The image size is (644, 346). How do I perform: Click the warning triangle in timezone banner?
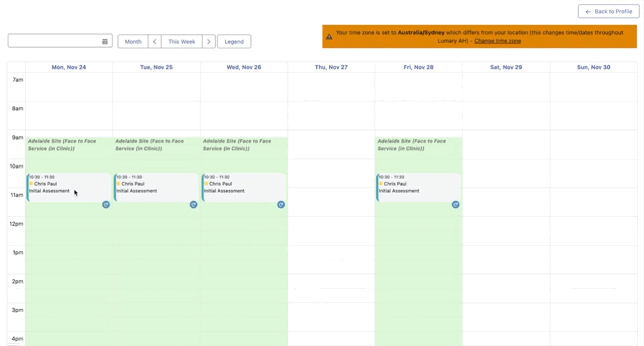coord(329,37)
